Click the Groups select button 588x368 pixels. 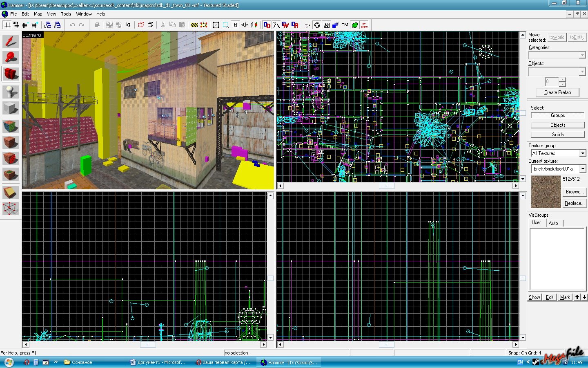(x=557, y=115)
